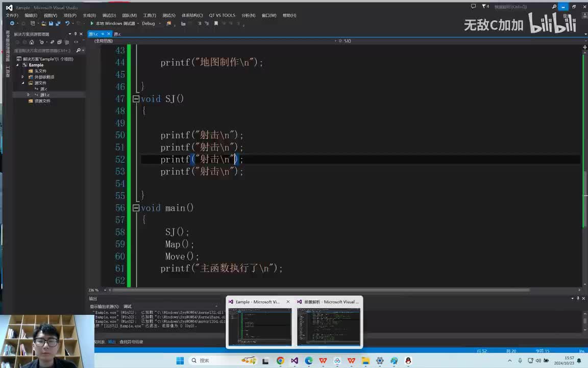Click the bookmark toolbar icon

(x=216, y=24)
